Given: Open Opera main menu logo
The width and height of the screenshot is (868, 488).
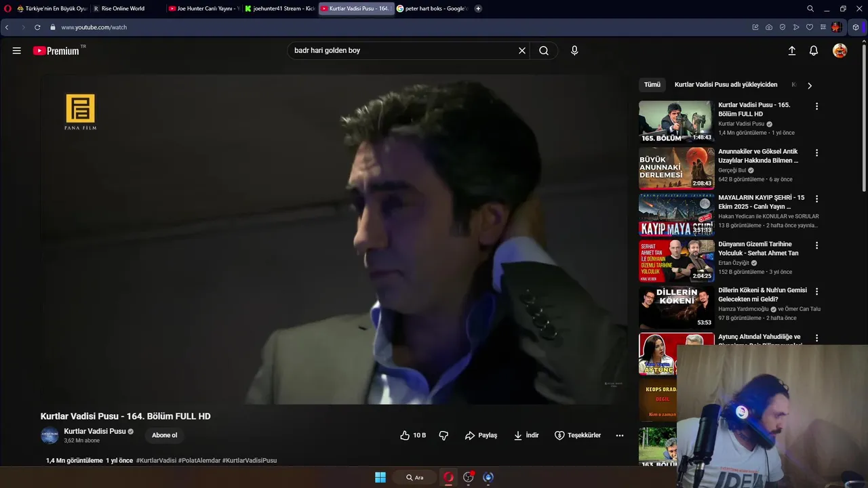Looking at the screenshot, I should click(7, 9).
